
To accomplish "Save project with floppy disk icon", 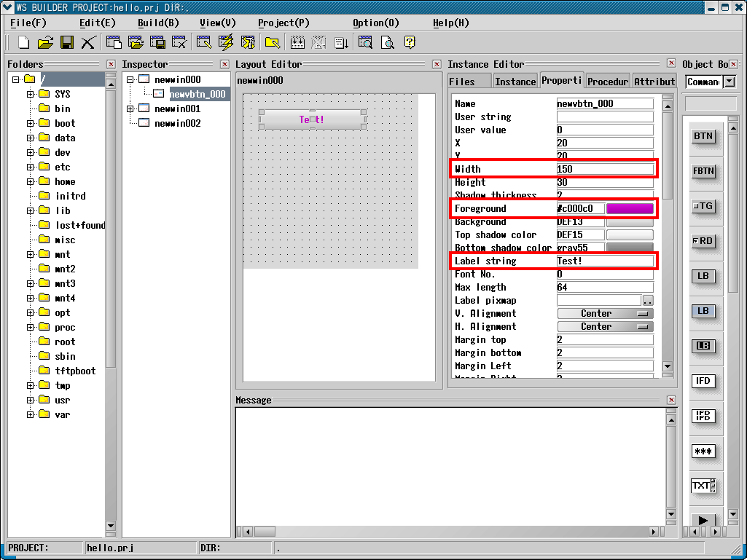I will pyautogui.click(x=66, y=42).
